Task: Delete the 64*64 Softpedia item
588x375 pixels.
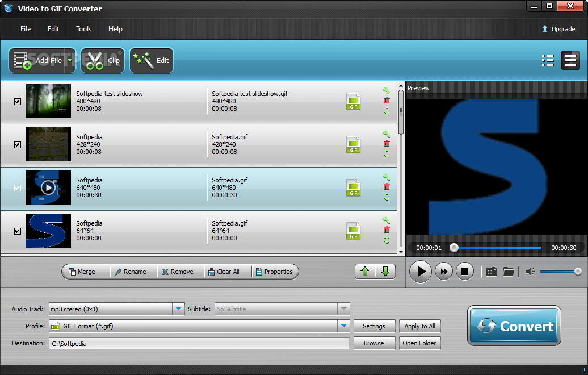Action: click(x=387, y=230)
